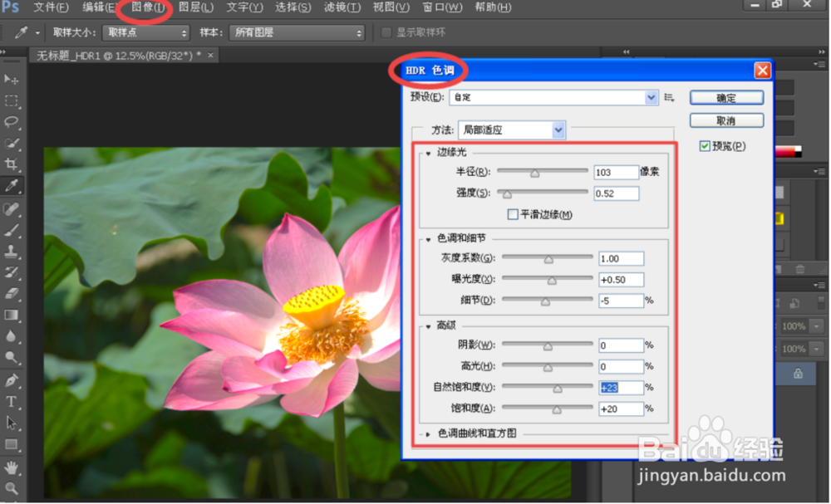Screen dimensions: 831x504
Task: Open the 预设 preset dropdown
Action: click(553, 97)
